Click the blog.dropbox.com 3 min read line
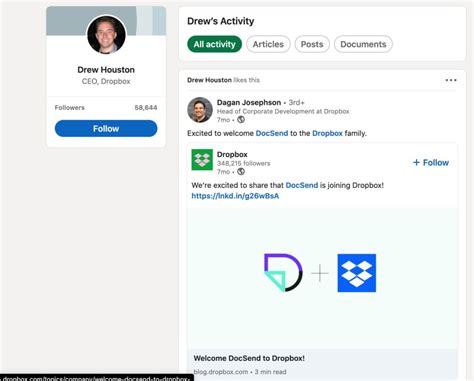Image resolution: width=474 pixels, height=381 pixels. (240, 372)
